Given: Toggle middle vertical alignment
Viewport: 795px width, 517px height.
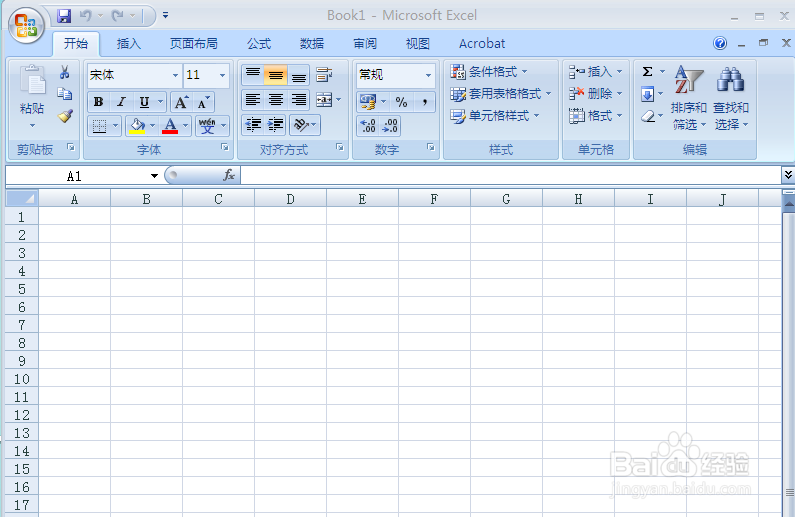Looking at the screenshot, I should pyautogui.click(x=276, y=75).
